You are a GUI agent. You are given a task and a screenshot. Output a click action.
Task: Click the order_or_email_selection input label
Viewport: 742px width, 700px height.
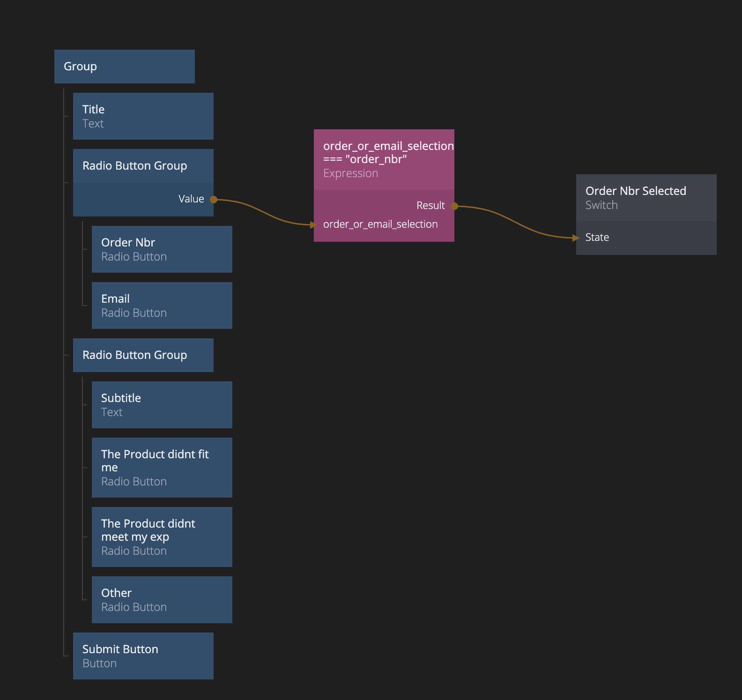tap(380, 224)
